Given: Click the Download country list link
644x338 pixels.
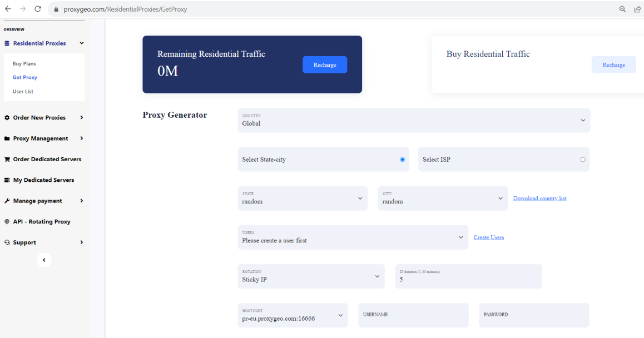Looking at the screenshot, I should 539,198.
